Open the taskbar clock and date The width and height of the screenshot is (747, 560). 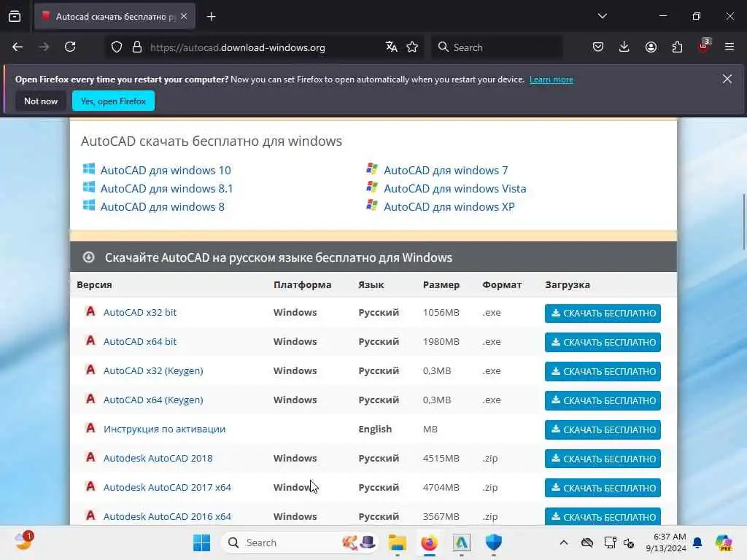click(x=666, y=542)
